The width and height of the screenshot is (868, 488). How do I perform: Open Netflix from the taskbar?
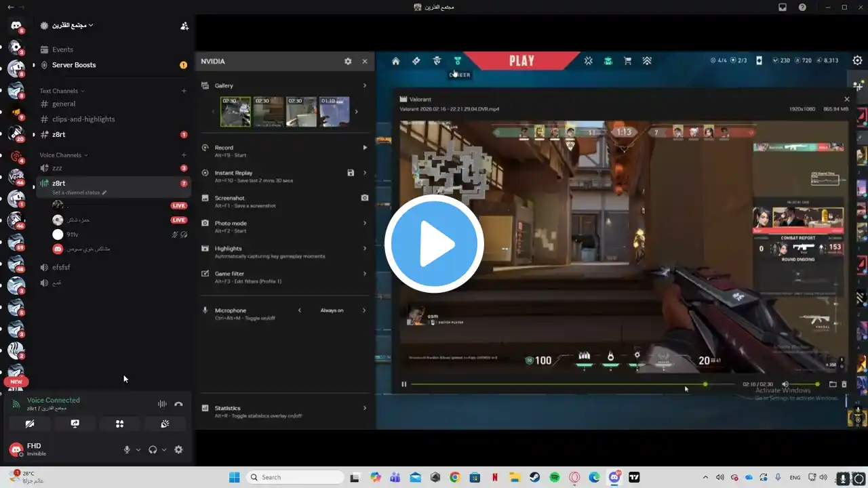click(x=494, y=477)
